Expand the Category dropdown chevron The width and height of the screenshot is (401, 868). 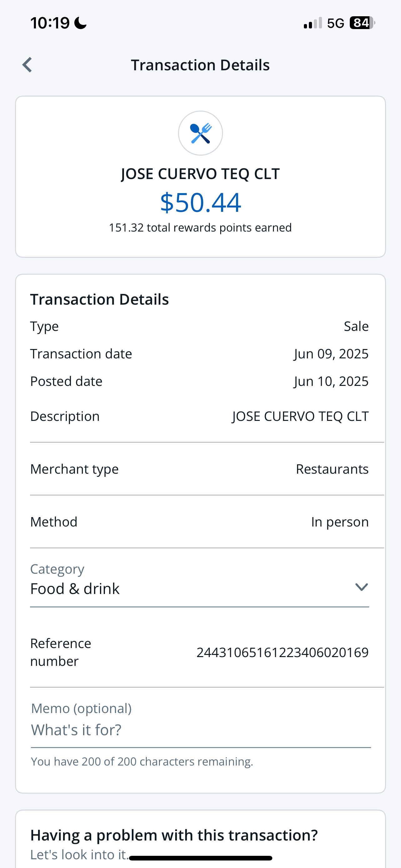[x=361, y=587]
